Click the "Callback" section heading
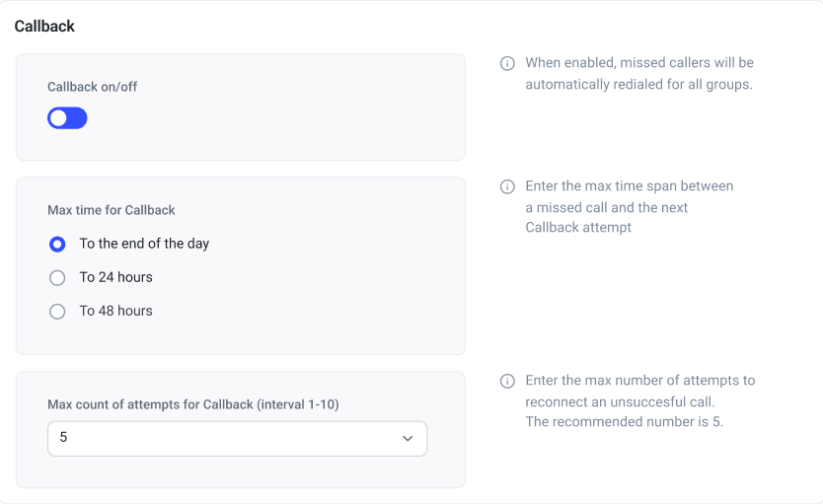The height and width of the screenshot is (504, 823). point(44,27)
